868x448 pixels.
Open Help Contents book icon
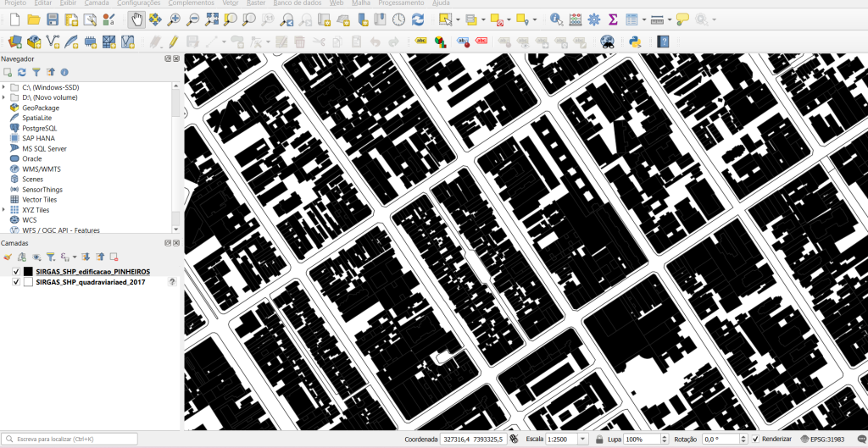(x=662, y=41)
